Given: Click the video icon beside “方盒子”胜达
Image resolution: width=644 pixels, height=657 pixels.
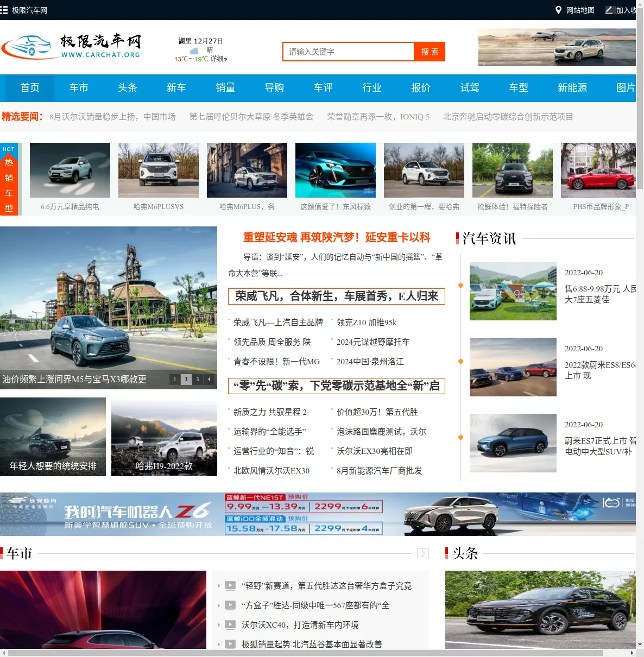Looking at the screenshot, I should click(230, 605).
